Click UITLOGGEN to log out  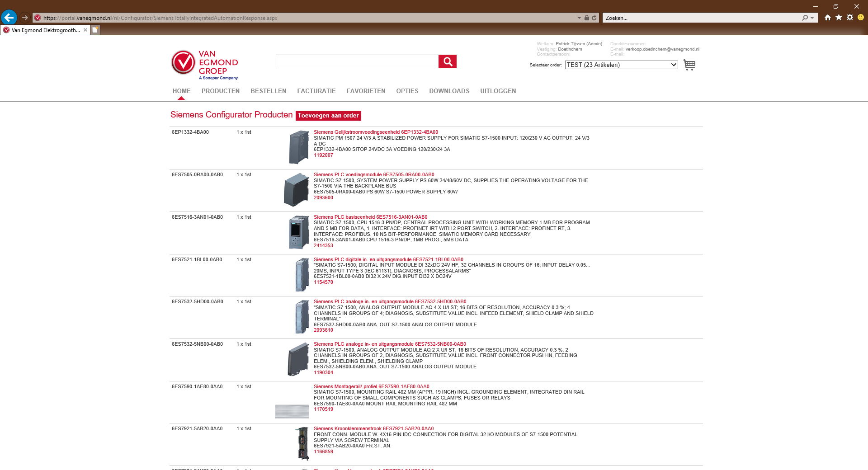coord(498,91)
